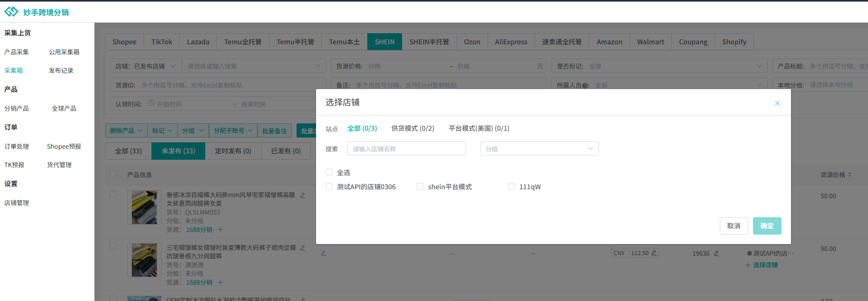Viewport: 868px width, 301px height.
Task: Expand the 分配子账号 dropdown button
Action: coord(233,131)
